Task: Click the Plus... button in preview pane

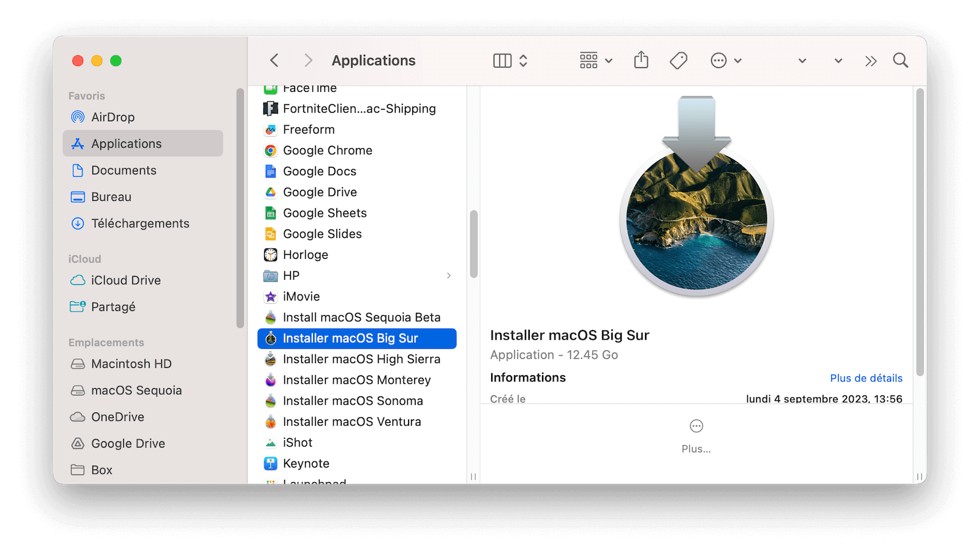Action: 696,436
